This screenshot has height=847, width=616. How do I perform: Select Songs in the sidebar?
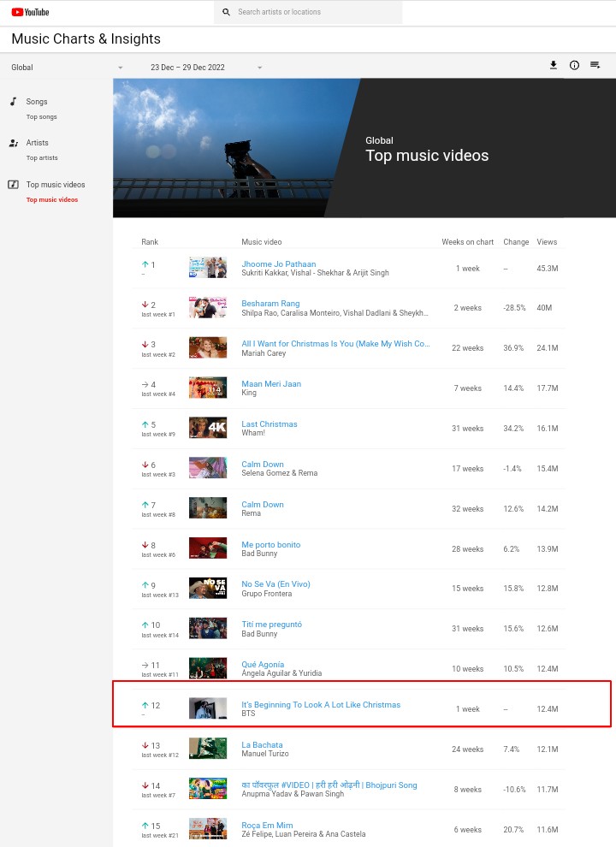click(37, 102)
